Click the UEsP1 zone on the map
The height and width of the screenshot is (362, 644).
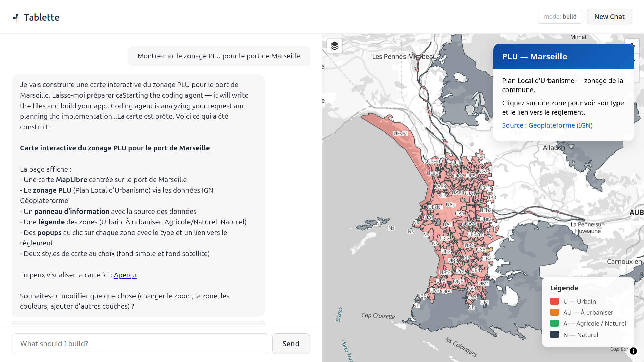tap(400, 134)
